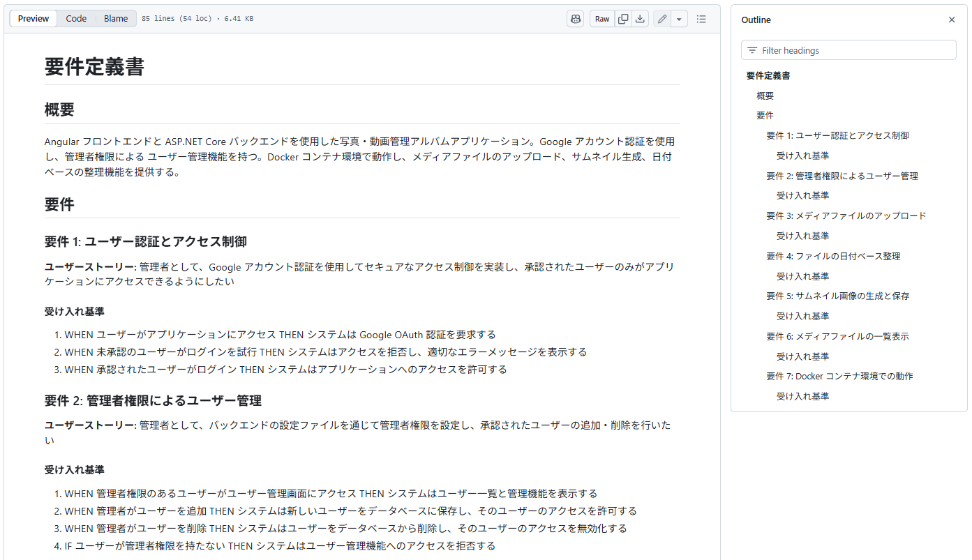Open outline item 要件 4: ファイルの日付ベース整理
This screenshot has width=972, height=560.
click(833, 257)
